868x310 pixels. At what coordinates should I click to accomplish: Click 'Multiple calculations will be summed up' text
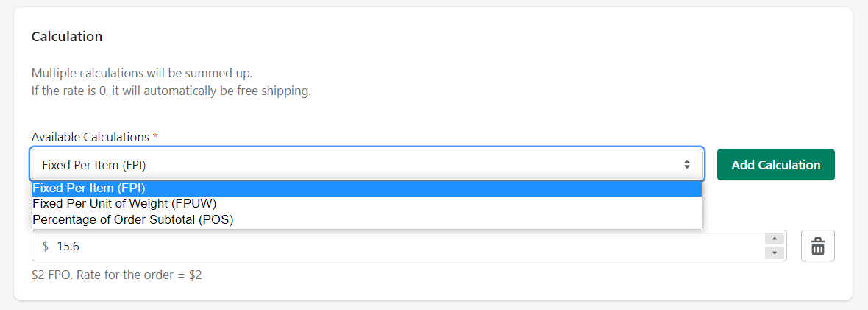point(142,73)
